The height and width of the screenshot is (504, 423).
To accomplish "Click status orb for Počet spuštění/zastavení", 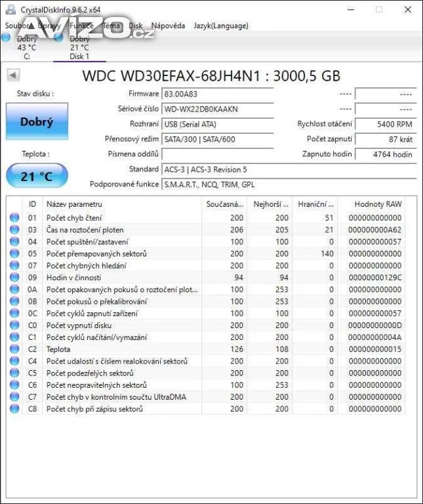I will 14,241.
